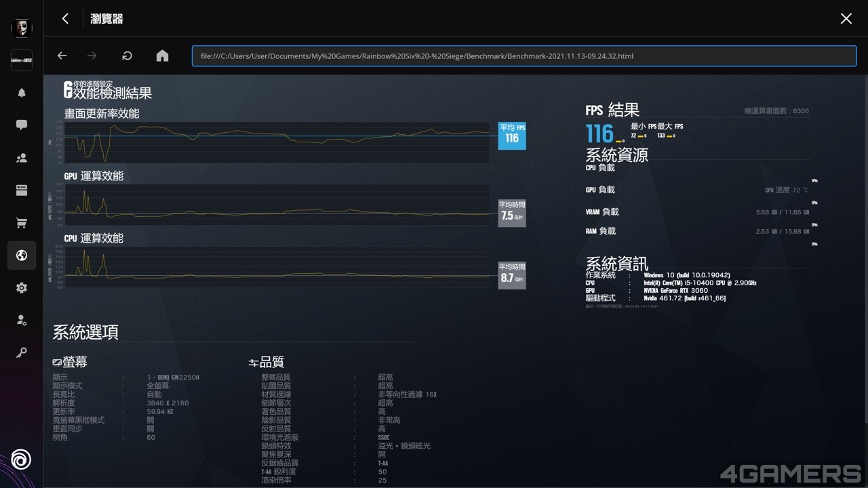
Task: Open the Rainbow Six Siege game icon
Action: coord(22,60)
